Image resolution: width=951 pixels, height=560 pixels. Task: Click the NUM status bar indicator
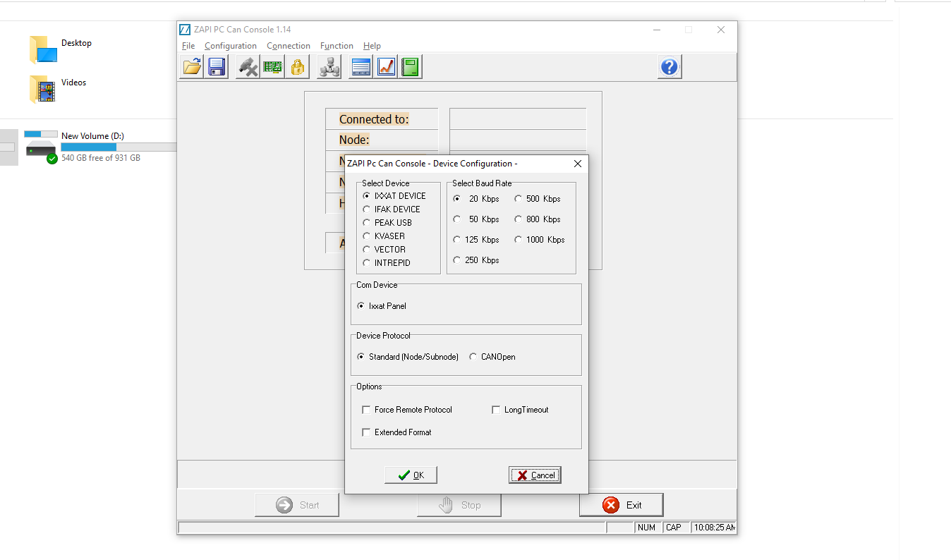pos(646,528)
